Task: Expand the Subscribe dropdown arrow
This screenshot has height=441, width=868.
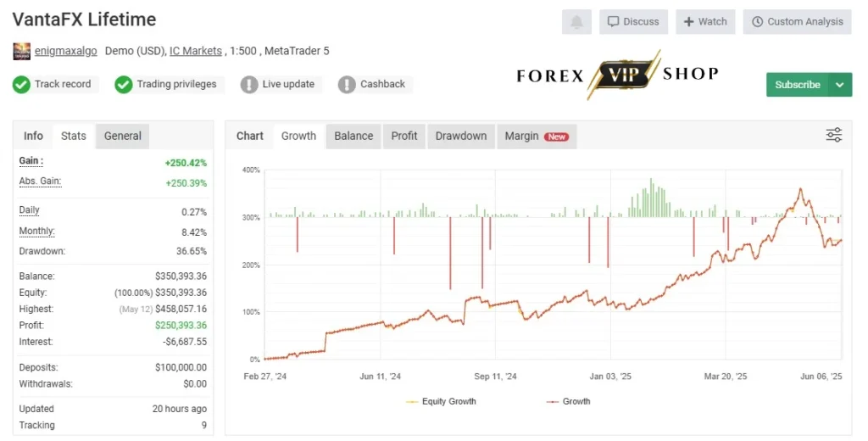Action: click(840, 85)
